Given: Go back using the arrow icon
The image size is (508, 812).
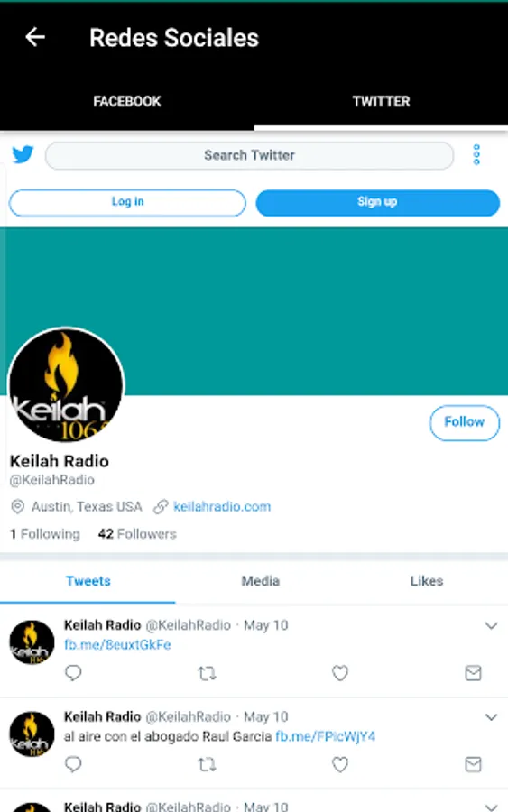Looking at the screenshot, I should point(34,37).
